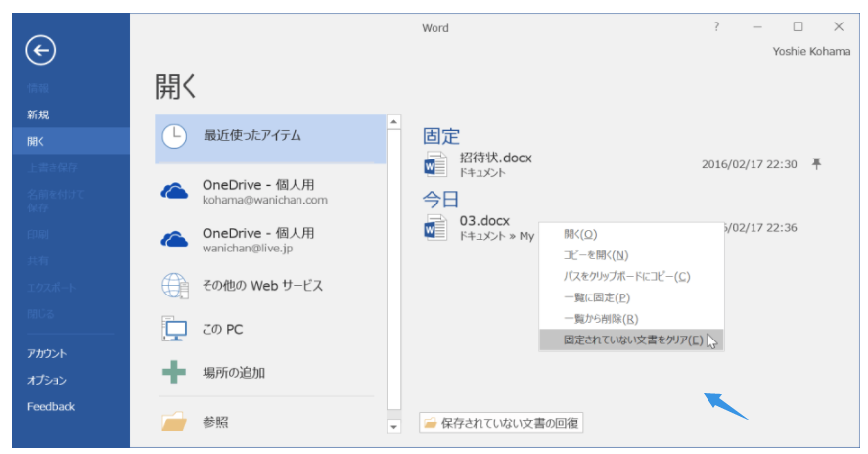
Task: Click the その他の Web サービス label
Action: tap(262, 285)
